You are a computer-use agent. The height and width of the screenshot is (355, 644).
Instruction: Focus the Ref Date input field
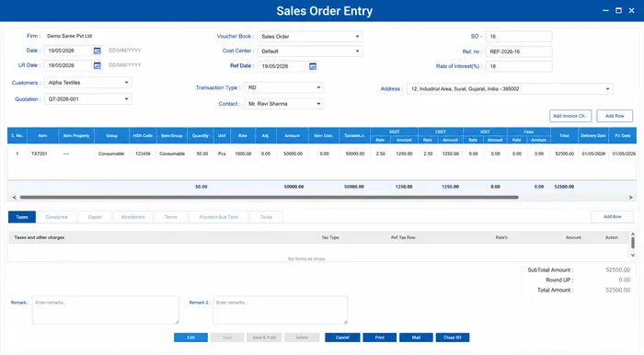pos(282,66)
